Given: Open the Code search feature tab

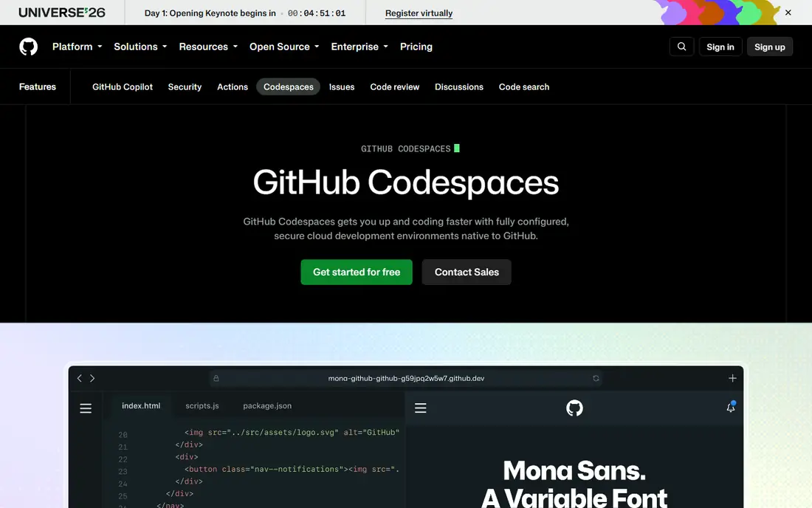Looking at the screenshot, I should [x=524, y=87].
